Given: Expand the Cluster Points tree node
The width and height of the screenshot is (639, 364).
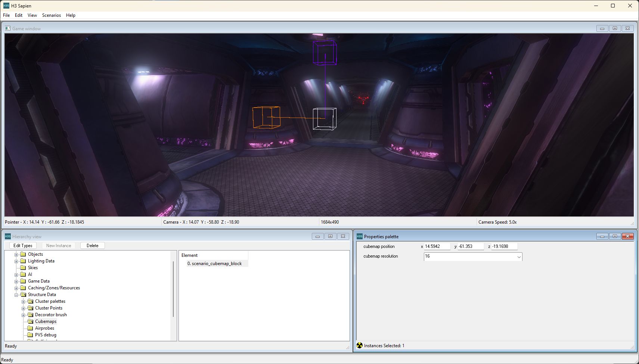Looking at the screenshot, I should tap(24, 308).
